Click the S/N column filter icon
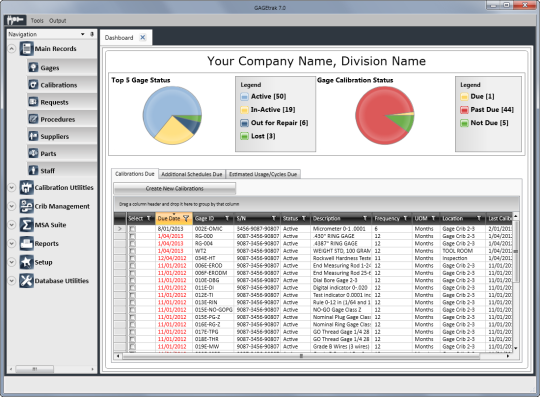This screenshot has height=397, width=540. (x=274, y=218)
